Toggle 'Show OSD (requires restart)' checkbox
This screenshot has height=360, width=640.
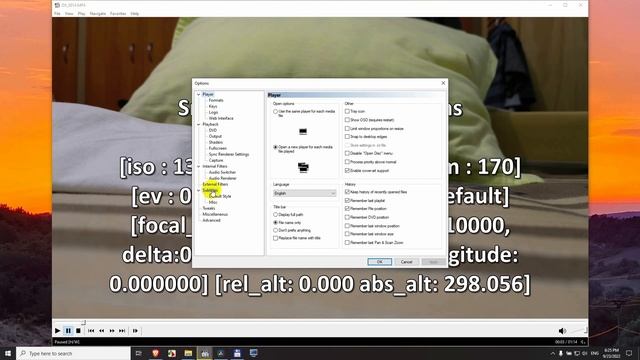pyautogui.click(x=347, y=120)
